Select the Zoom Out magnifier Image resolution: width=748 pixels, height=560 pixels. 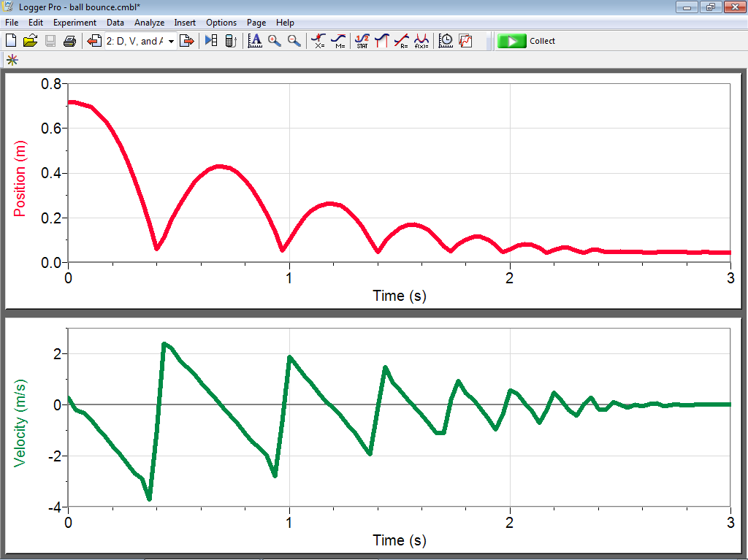[x=294, y=41]
